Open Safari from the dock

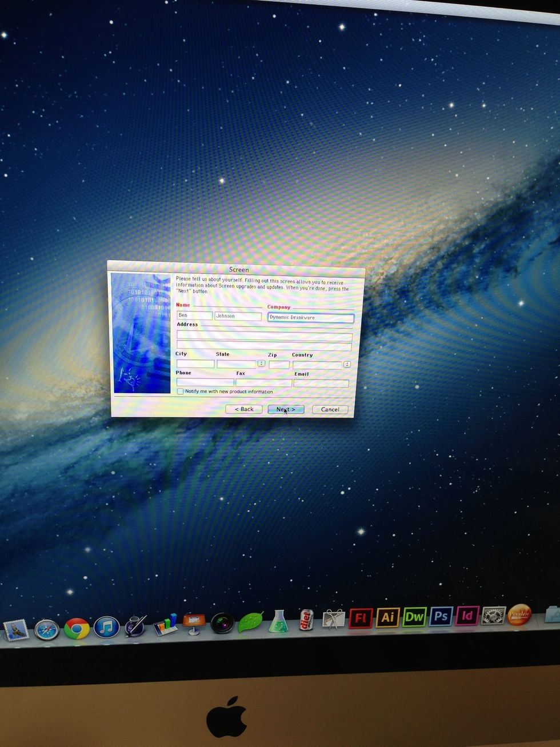click(47, 630)
